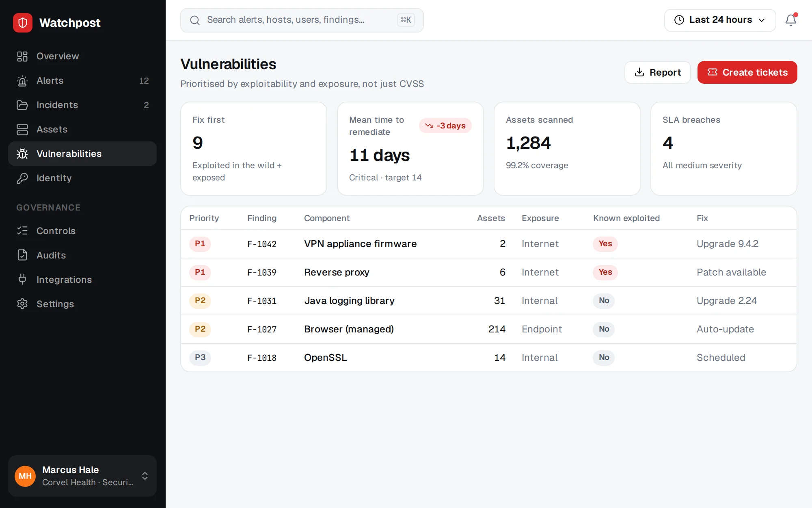Click the SLA breaches card
Viewport: 812px width, 508px height.
(723, 149)
